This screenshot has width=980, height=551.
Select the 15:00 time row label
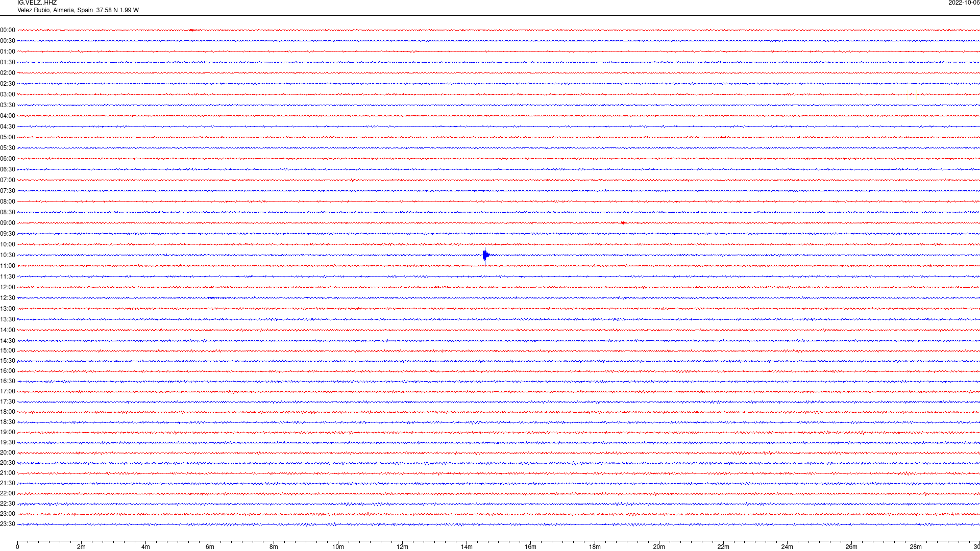click(8, 350)
